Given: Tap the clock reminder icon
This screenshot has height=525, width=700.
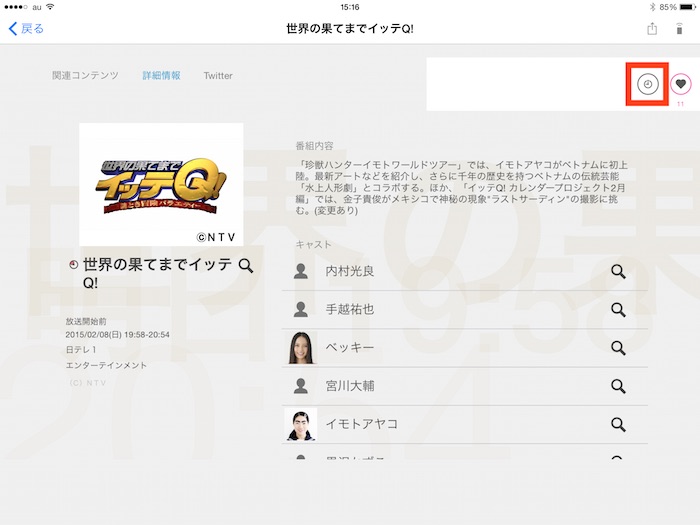Looking at the screenshot, I should coord(648,85).
